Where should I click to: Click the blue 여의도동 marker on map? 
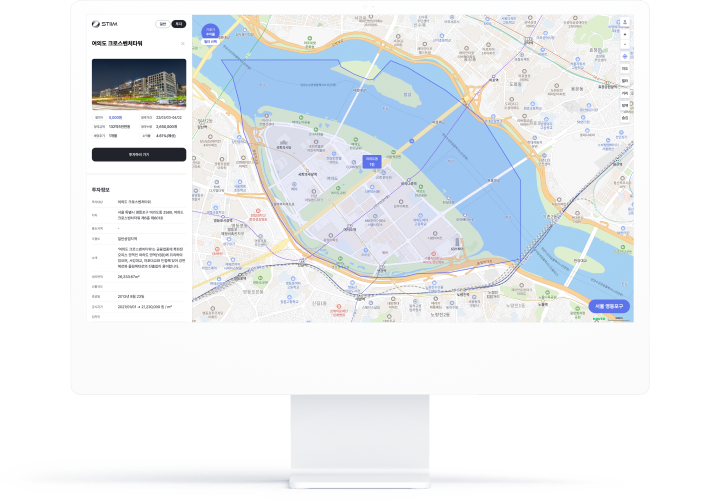[371, 161]
